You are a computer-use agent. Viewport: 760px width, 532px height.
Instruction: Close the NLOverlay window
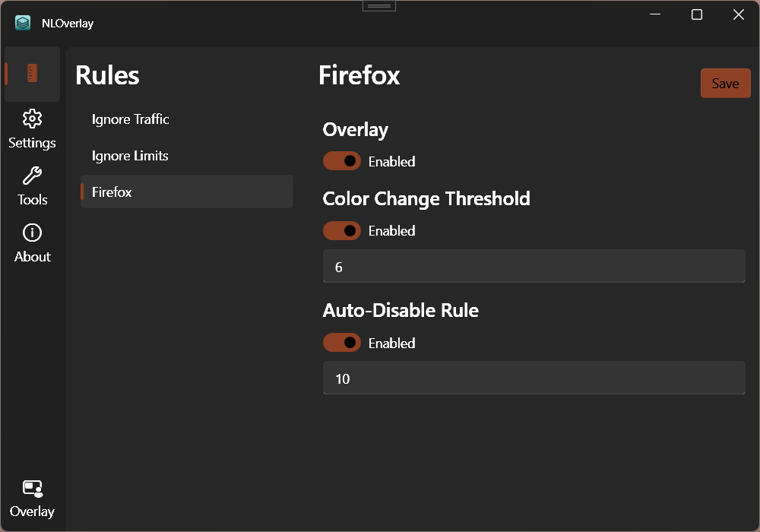point(738,14)
